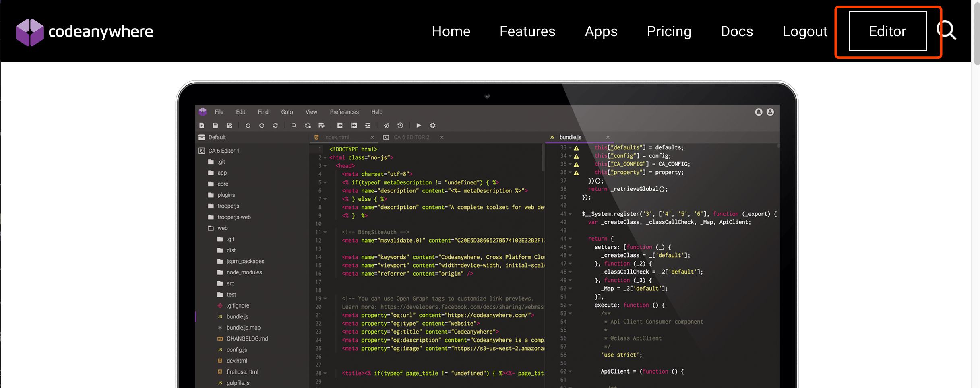The image size is (980, 388).
Task: Go to the Home page link
Action: point(451,31)
